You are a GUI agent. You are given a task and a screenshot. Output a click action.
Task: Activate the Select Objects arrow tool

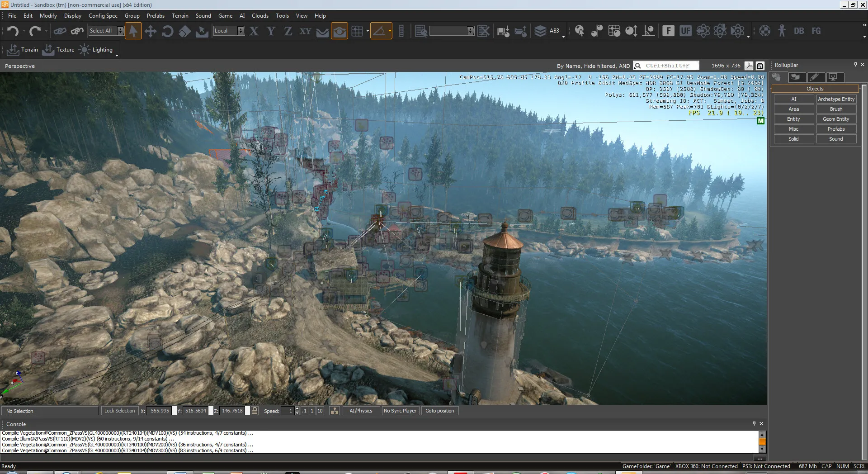pos(133,31)
